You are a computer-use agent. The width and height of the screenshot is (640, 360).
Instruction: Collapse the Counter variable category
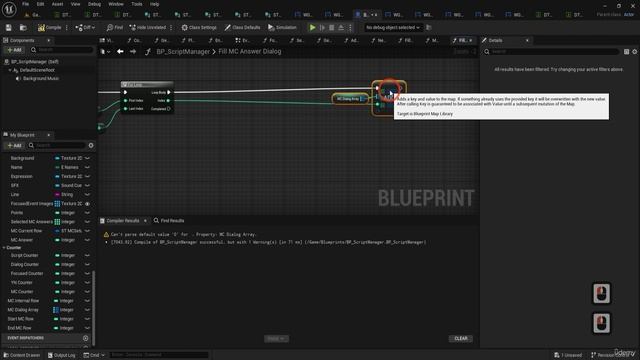[x=4, y=248]
